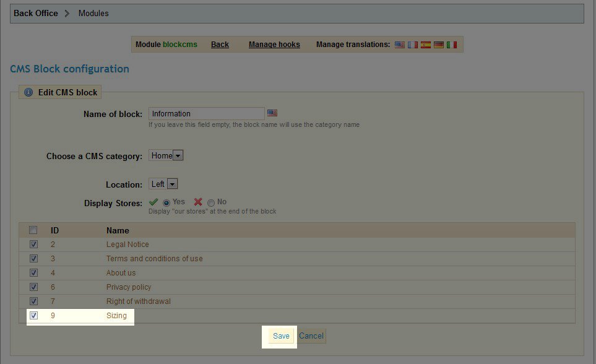
Task: Select the Yes radio button for Display Stores
Action: point(166,202)
